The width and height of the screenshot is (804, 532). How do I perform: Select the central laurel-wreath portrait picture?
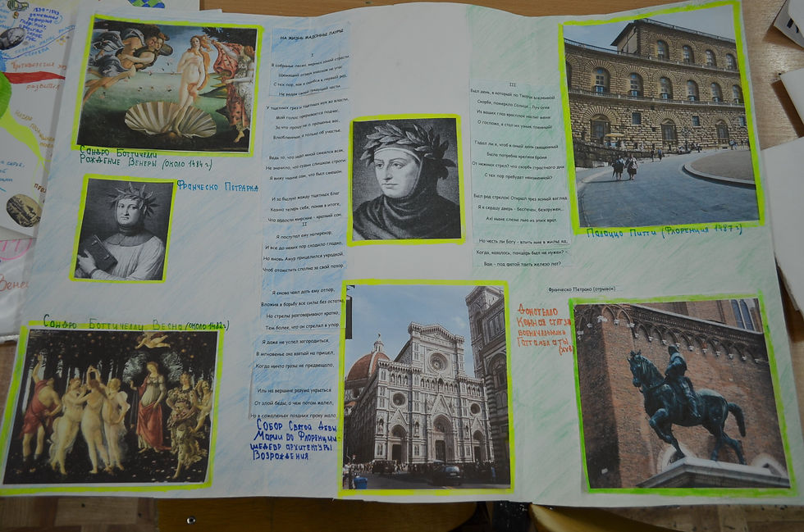click(405, 179)
